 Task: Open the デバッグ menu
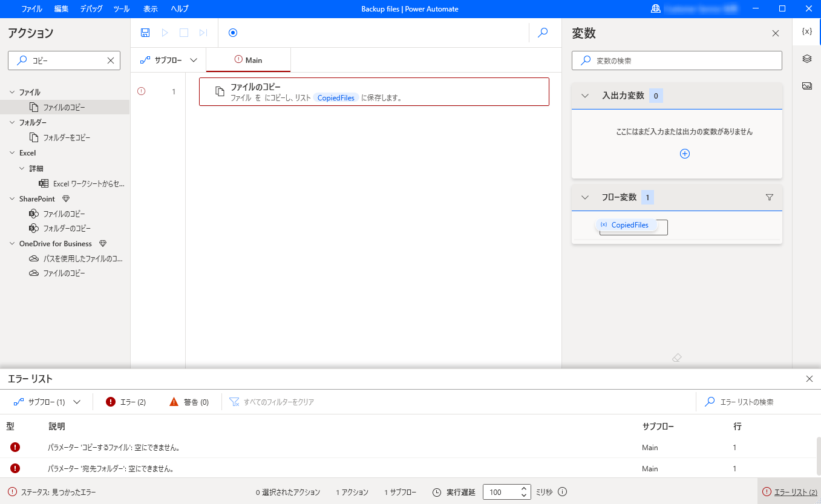pyautogui.click(x=91, y=8)
